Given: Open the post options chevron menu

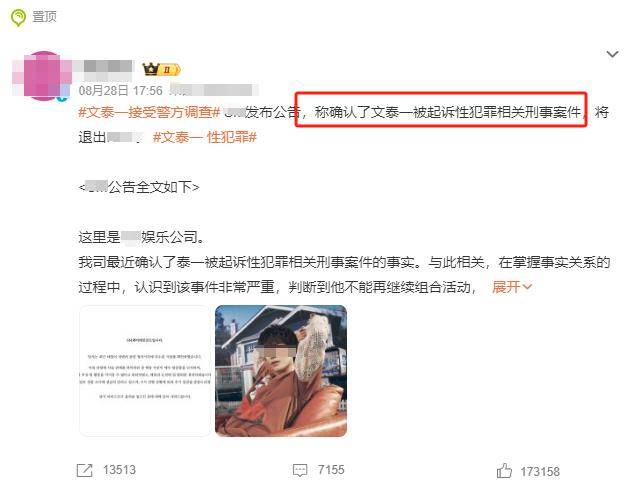Looking at the screenshot, I should [x=612, y=54].
